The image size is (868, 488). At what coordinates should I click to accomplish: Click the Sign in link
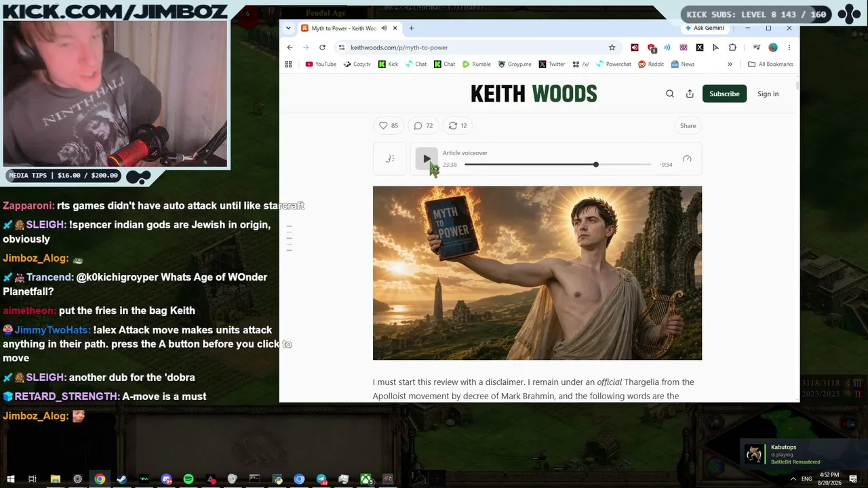pos(768,94)
